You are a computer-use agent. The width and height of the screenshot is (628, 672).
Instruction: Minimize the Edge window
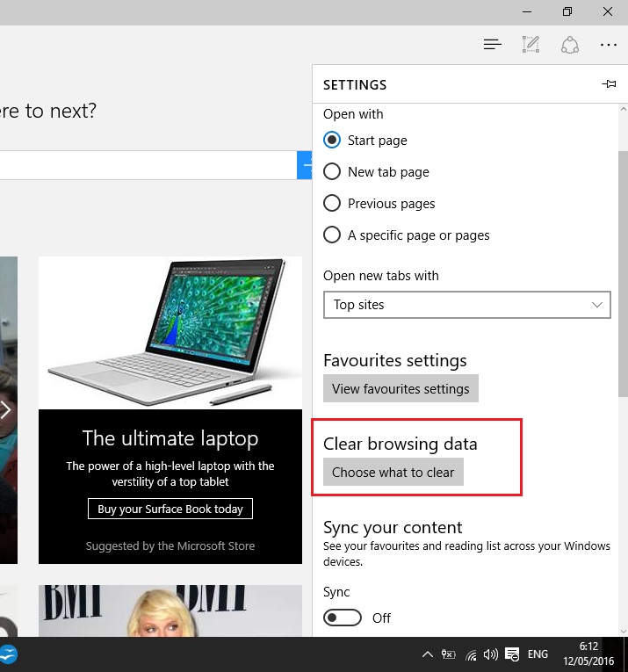point(527,11)
